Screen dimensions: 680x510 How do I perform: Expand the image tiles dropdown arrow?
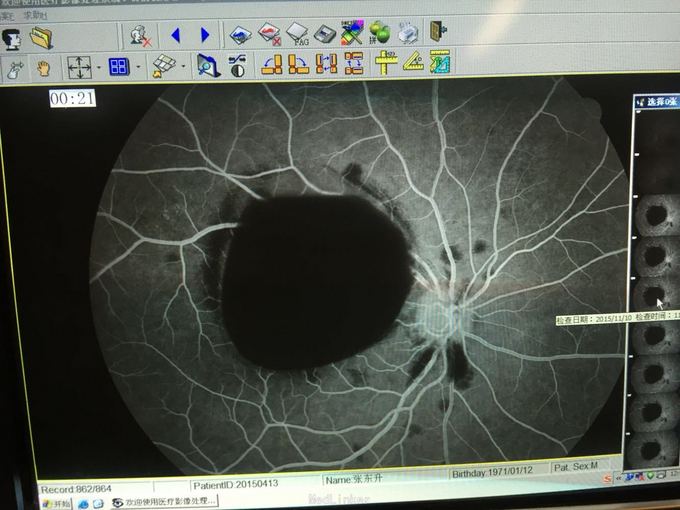(183, 68)
